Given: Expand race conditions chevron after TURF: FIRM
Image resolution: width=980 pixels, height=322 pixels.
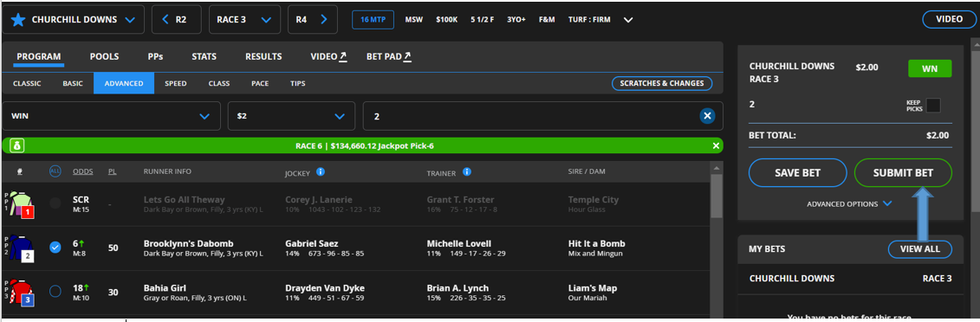Looking at the screenshot, I should 629,20.
